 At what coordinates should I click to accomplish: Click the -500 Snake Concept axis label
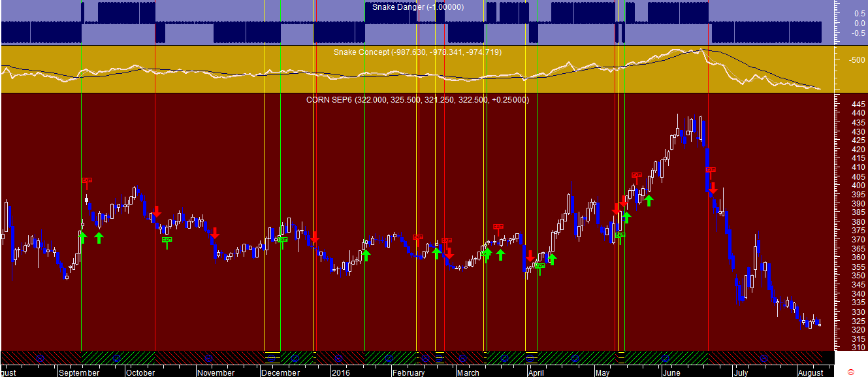click(857, 60)
